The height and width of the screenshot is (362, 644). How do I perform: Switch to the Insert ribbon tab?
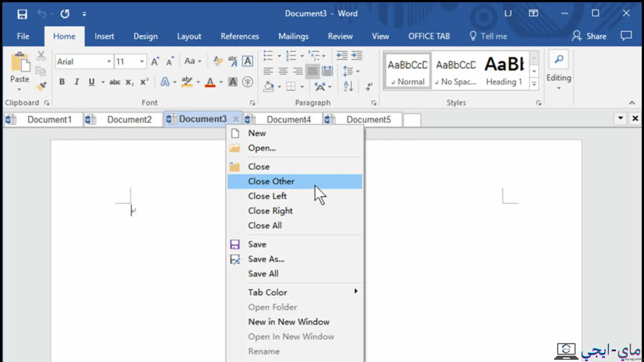click(104, 36)
